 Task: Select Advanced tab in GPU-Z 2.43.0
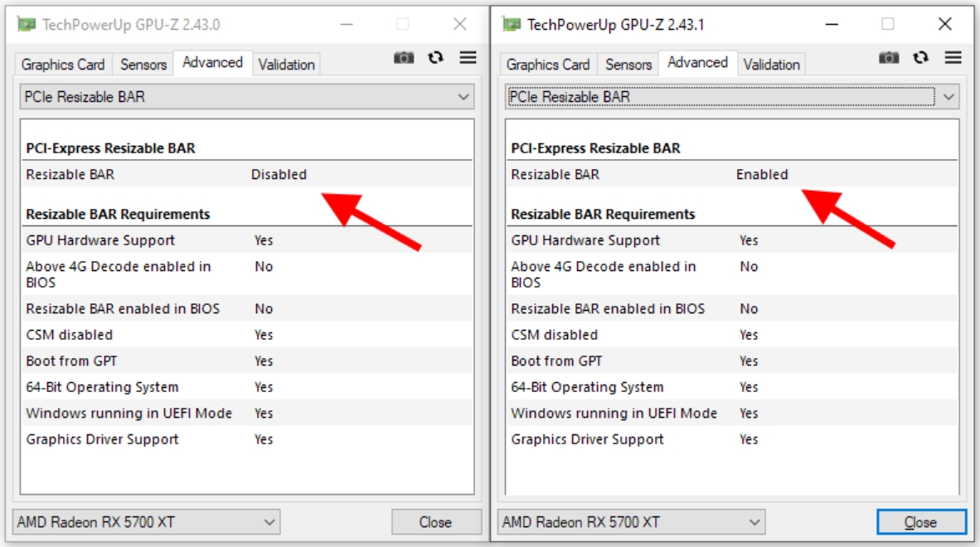[x=212, y=62]
